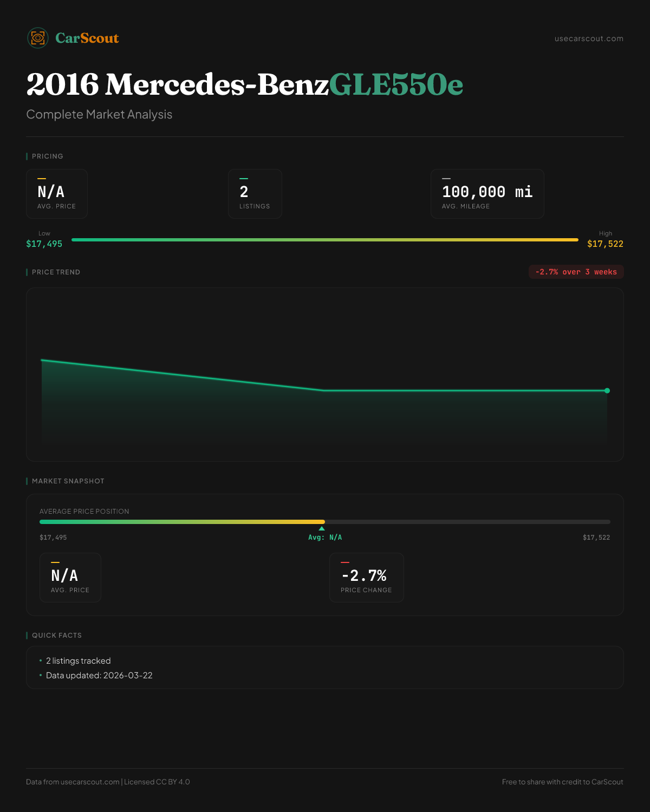Viewport: 650px width, 812px height.
Task: Click the start of the price trend line
Action: point(42,360)
